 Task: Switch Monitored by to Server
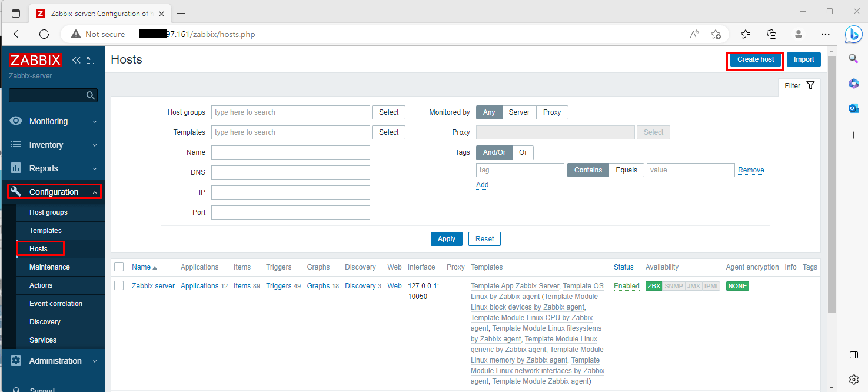(x=518, y=112)
